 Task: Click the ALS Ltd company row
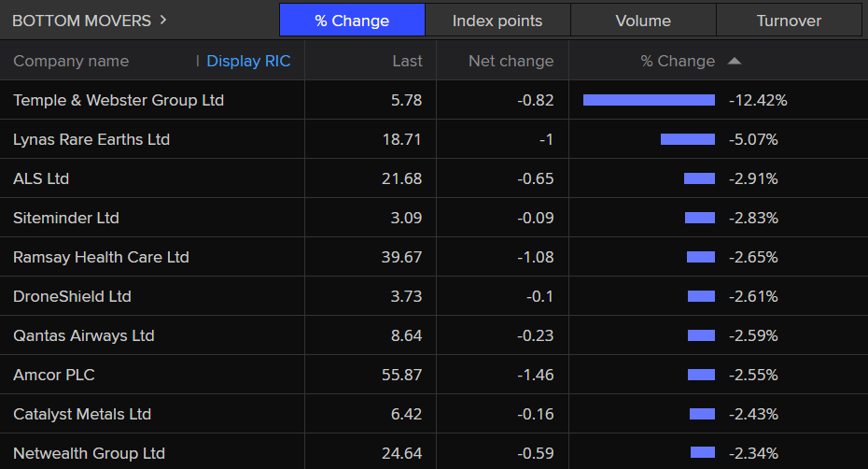coord(41,178)
